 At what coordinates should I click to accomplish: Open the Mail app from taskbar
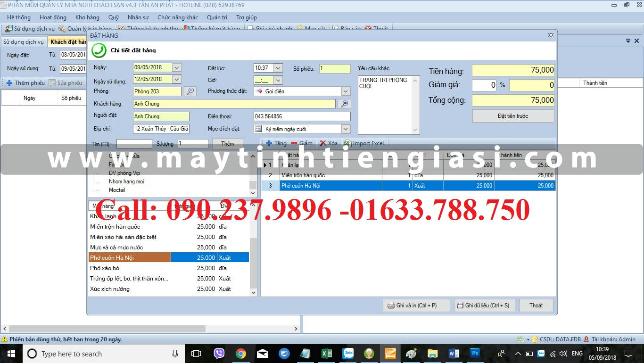262,354
